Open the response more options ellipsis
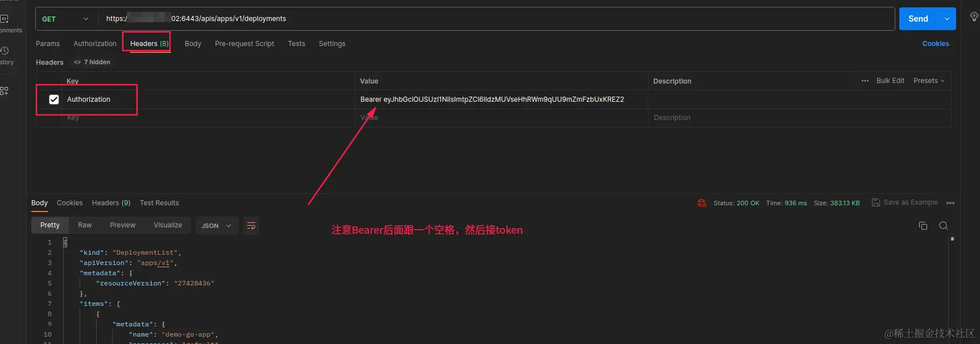Viewport: 980px width, 344px height. point(950,203)
